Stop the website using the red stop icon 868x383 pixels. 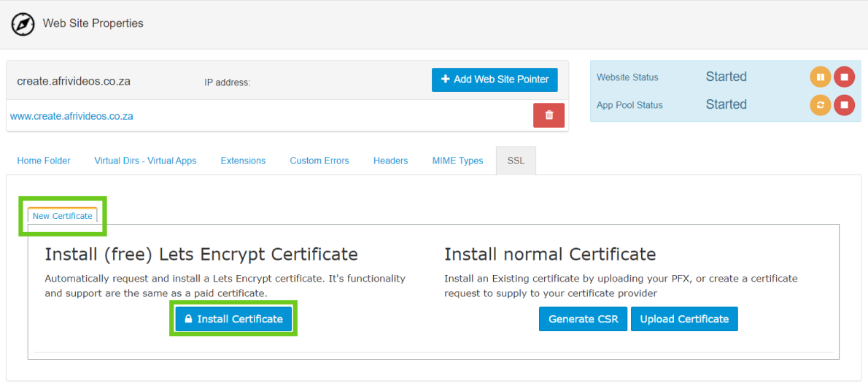844,77
